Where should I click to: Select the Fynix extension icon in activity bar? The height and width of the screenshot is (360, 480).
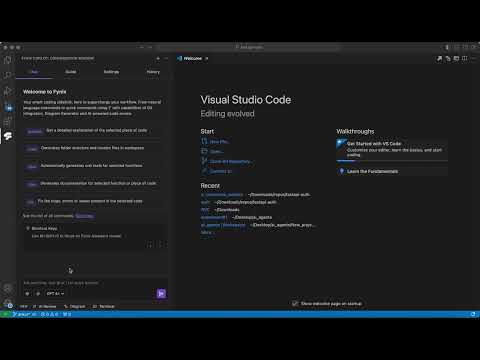8,136
